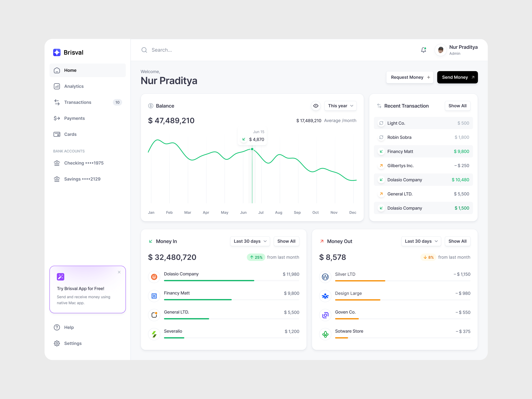The height and width of the screenshot is (399, 532).
Task: Toggle balance visibility with the eye icon
Action: pyautogui.click(x=316, y=106)
